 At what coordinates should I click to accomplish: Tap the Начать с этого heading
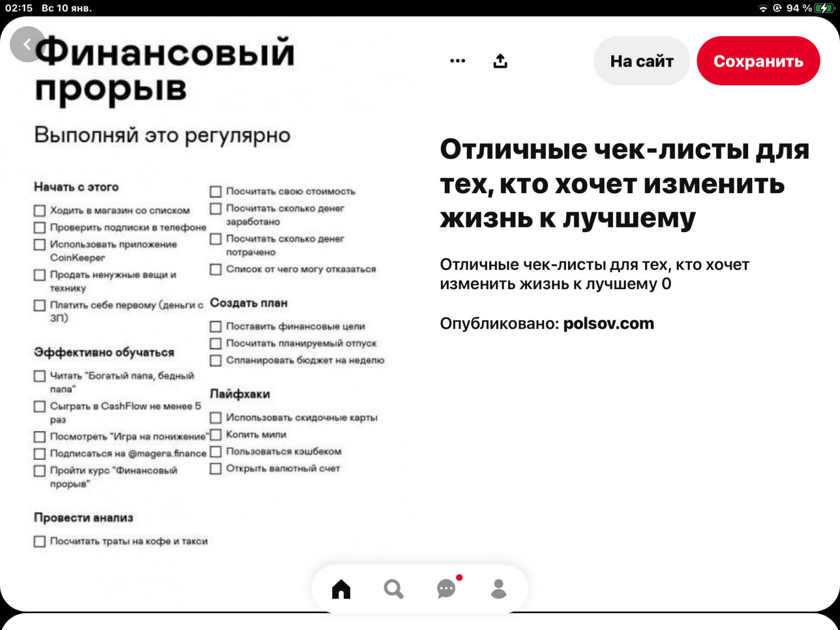click(76, 187)
